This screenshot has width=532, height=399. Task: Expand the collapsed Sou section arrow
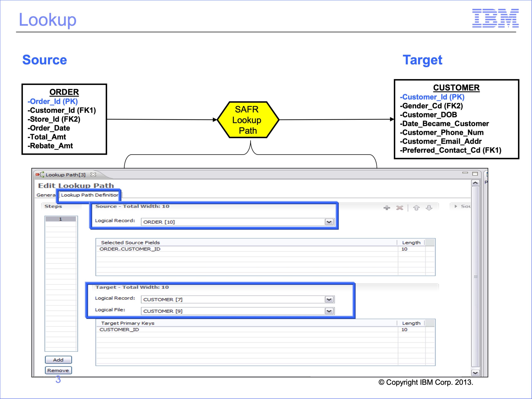[x=456, y=206]
